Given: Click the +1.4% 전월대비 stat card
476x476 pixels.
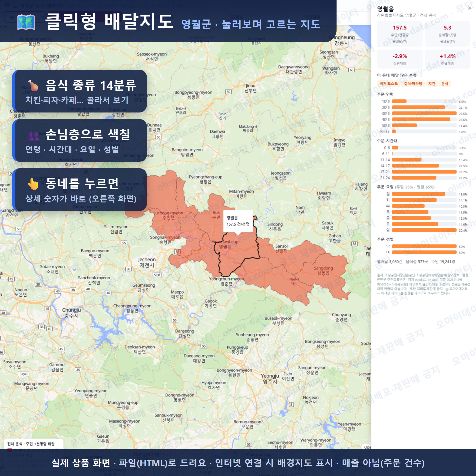Looking at the screenshot, I should coord(447,59).
